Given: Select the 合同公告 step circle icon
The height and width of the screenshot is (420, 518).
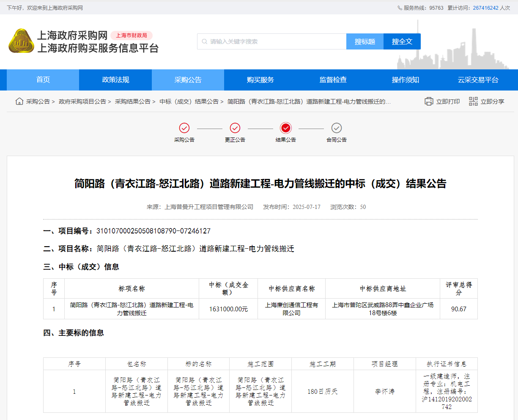Looking at the screenshot, I should [337, 128].
